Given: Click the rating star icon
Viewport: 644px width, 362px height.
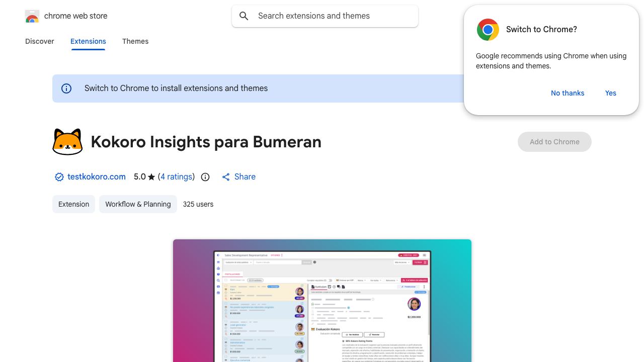Looking at the screenshot, I should [x=151, y=177].
